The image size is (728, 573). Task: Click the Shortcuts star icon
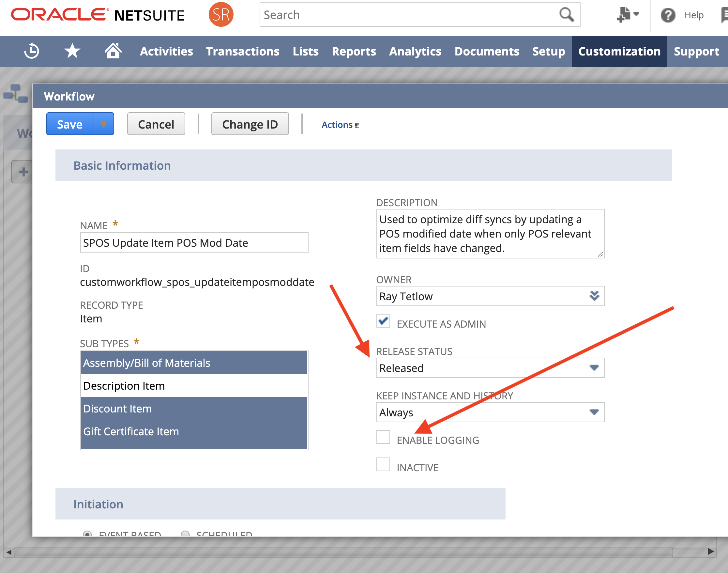click(x=72, y=51)
